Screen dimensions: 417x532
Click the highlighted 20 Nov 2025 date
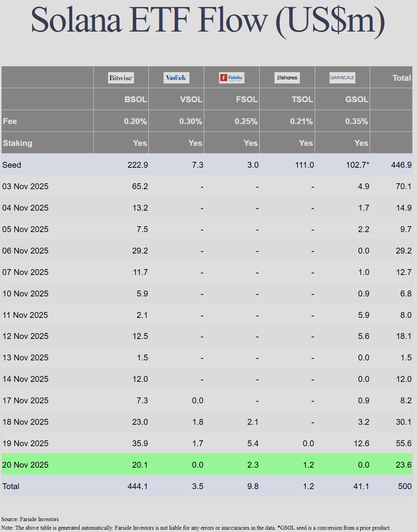[25, 465]
